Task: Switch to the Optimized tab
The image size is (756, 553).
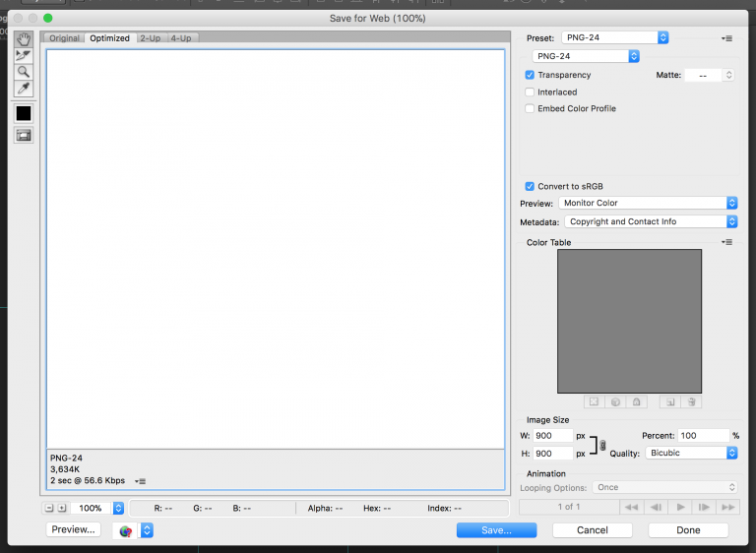Action: (110, 38)
